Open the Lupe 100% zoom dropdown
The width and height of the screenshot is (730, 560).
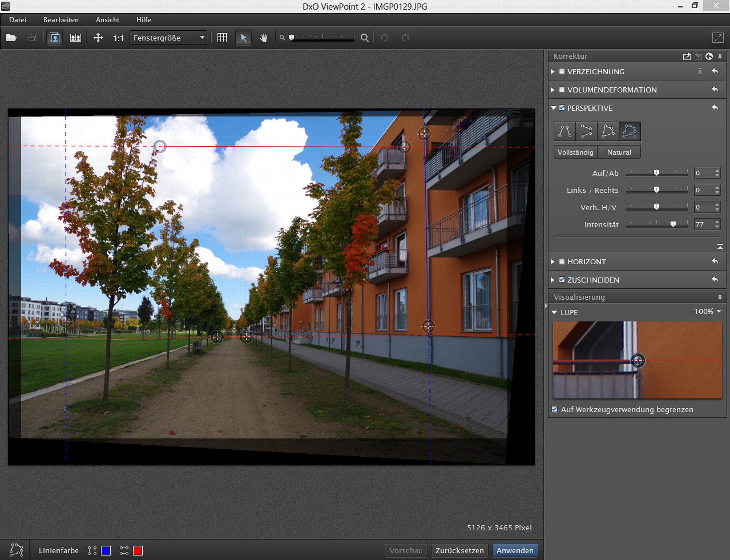pos(707,311)
